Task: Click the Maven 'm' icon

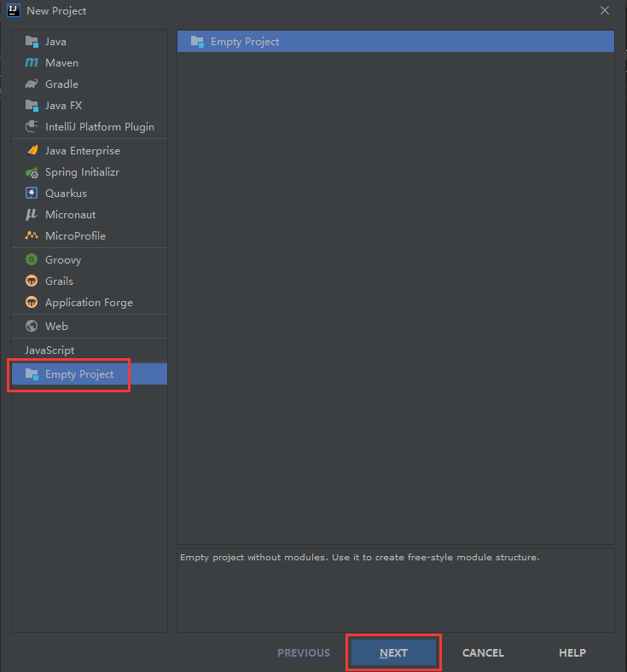Action: 32,62
